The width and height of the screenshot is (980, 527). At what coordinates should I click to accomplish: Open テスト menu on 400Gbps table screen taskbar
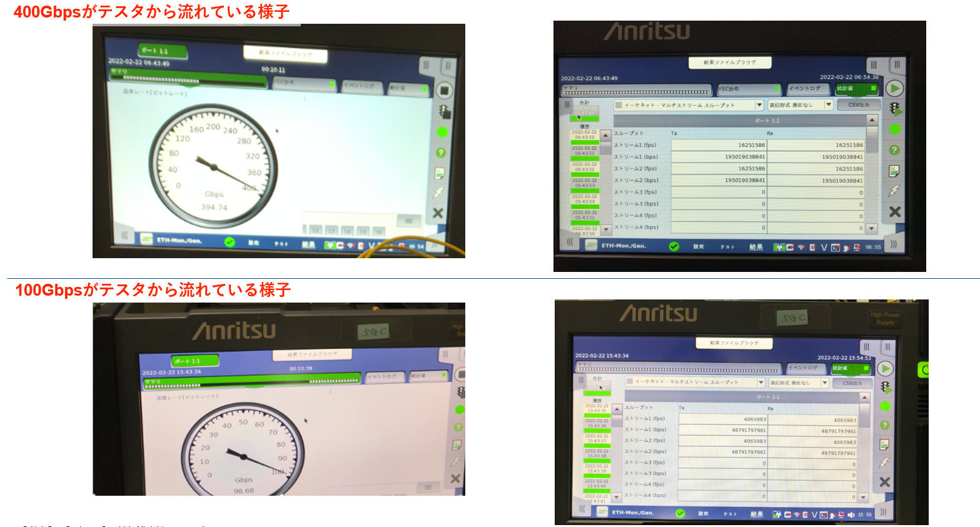coord(727,248)
